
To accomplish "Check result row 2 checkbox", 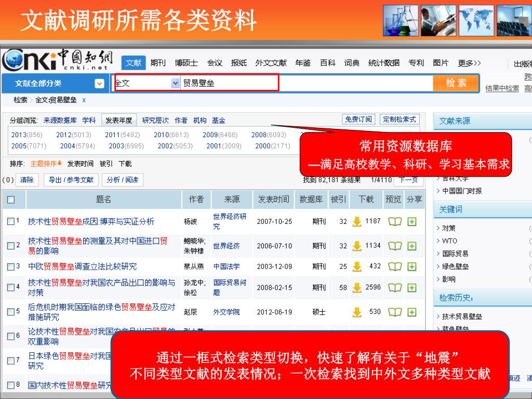I will tap(10, 246).
